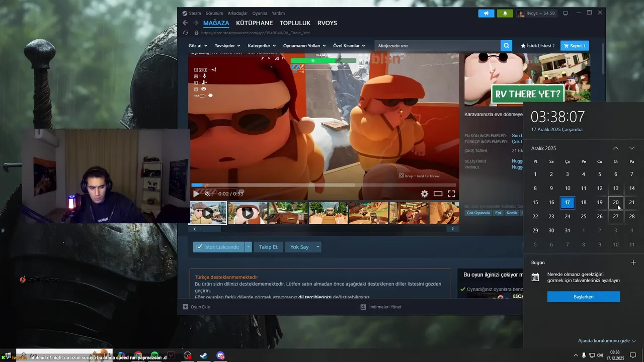Collapse agenda with Ajanda kurulumunu gizle
The height and width of the screenshot is (362, 644).
pos(607,341)
